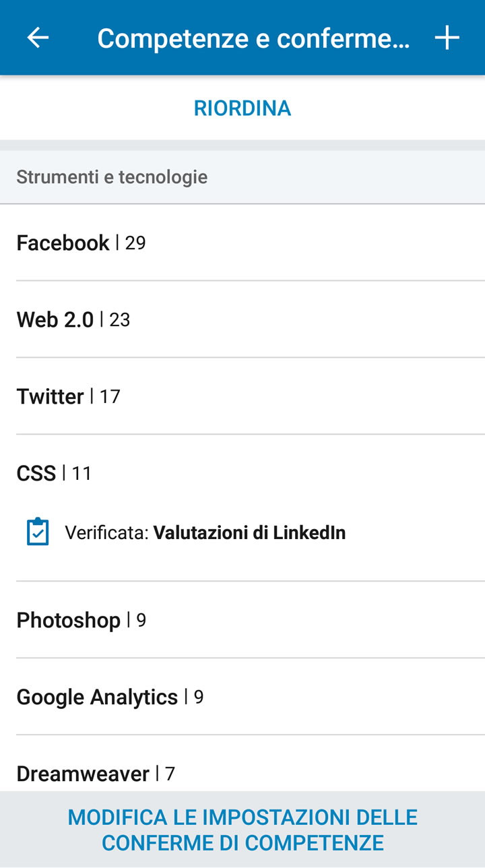Click the Verificata label under CSS

click(x=106, y=532)
